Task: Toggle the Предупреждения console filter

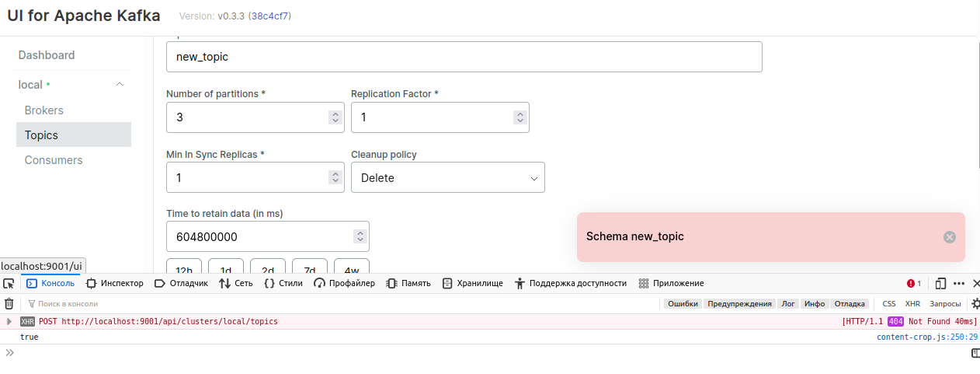Action: 740,303
